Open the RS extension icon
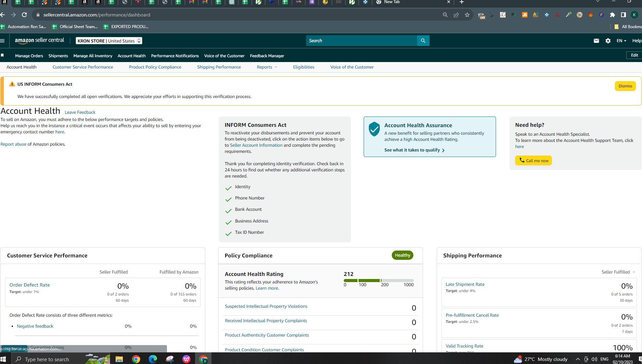This screenshot has width=642, height=364. [x=514, y=15]
